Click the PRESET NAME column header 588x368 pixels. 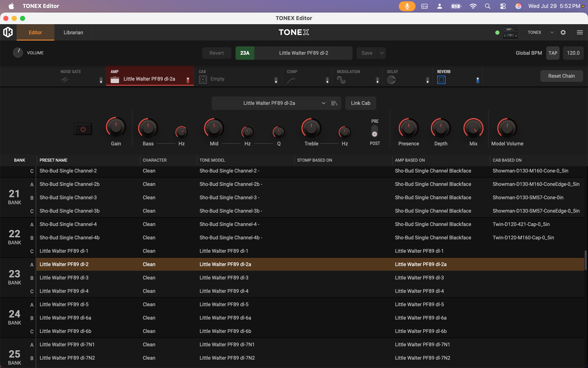pyautogui.click(x=53, y=160)
